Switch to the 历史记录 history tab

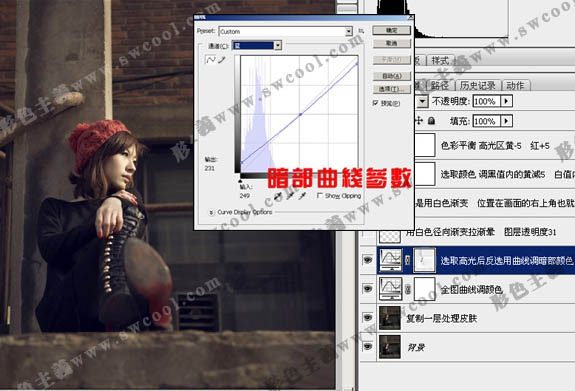[477, 85]
